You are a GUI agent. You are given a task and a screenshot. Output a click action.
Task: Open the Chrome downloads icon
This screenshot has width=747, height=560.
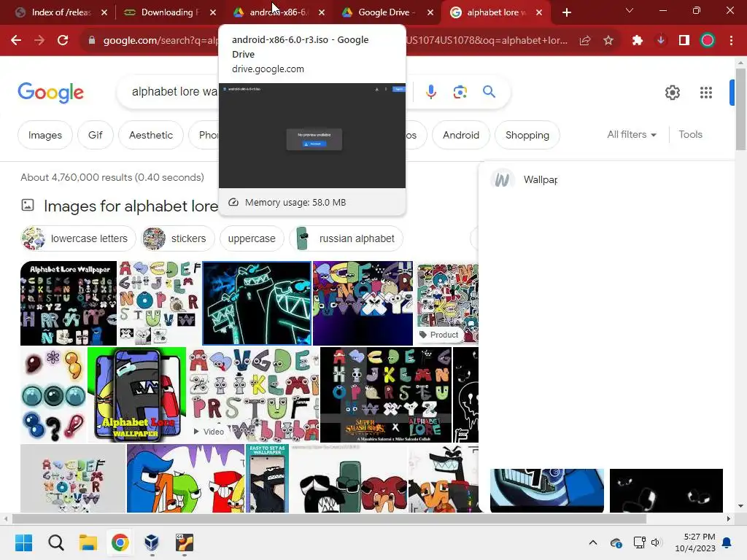(661, 41)
